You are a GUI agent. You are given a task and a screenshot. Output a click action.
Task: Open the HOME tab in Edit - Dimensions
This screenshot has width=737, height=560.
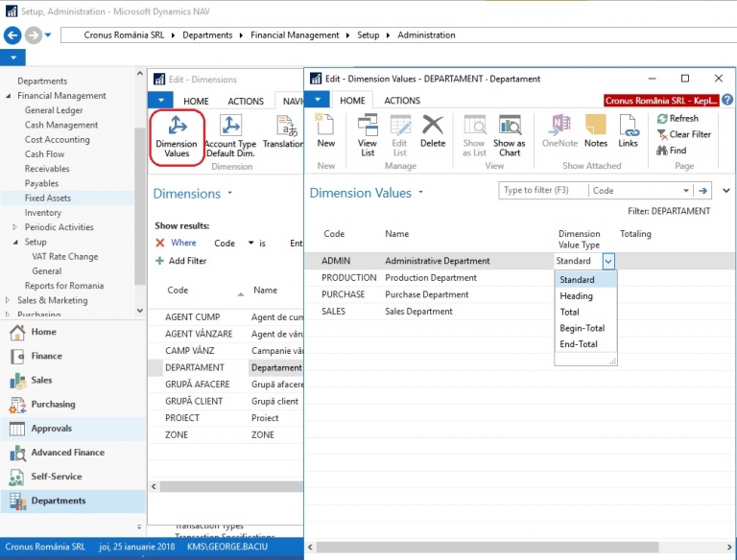point(196,102)
